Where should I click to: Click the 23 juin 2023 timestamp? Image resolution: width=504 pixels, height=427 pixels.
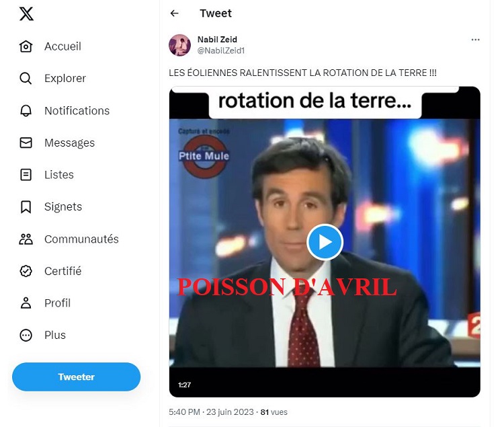click(230, 412)
